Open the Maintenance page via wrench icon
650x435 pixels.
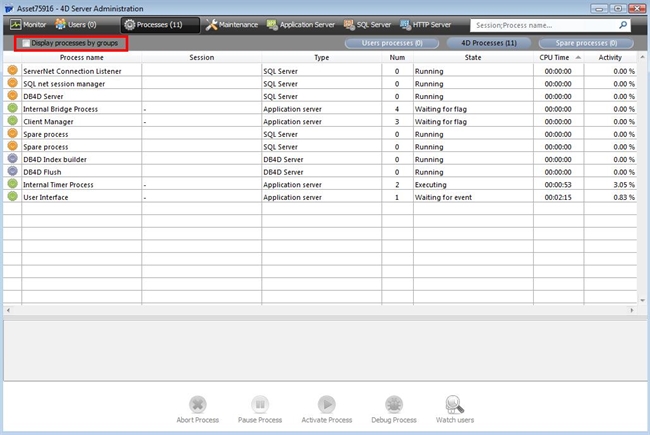pos(212,23)
